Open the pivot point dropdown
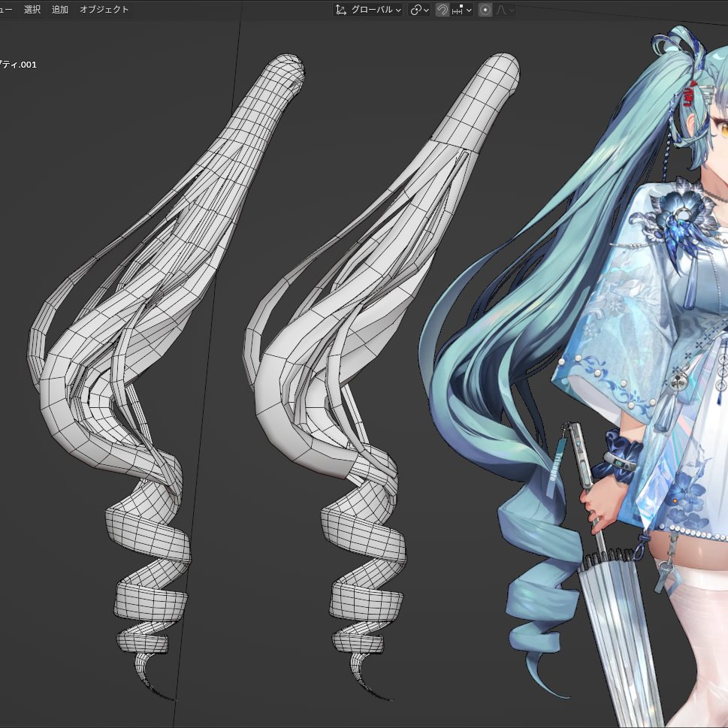This screenshot has height=728, width=728. coord(420,10)
